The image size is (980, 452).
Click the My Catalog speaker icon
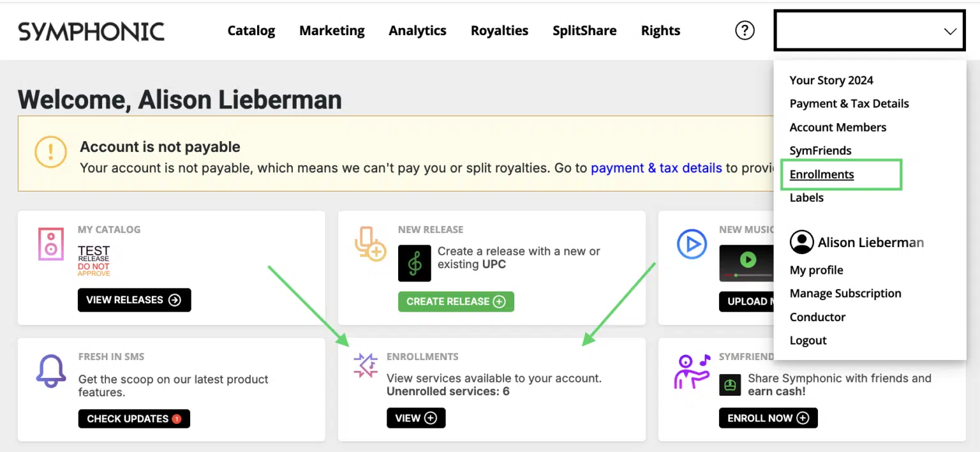[51, 244]
